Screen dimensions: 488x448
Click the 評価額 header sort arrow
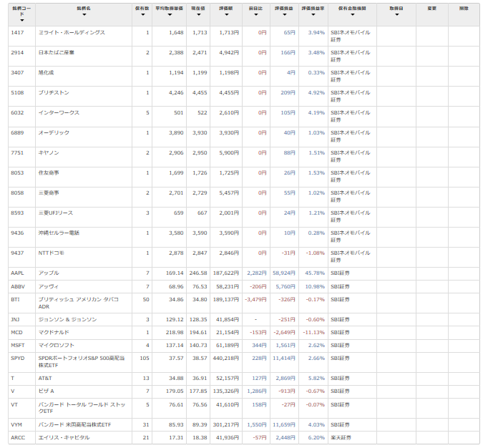tap(226, 14)
